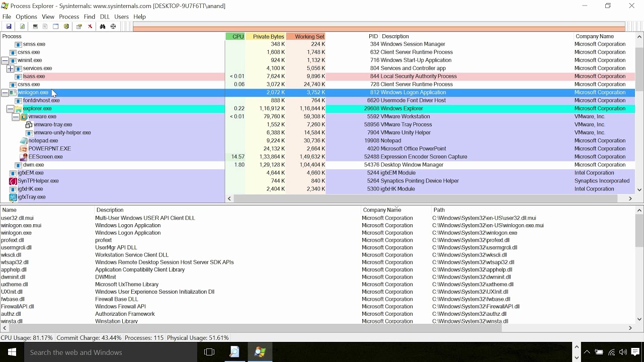
Task: Open the DLL menu
Action: point(105,17)
